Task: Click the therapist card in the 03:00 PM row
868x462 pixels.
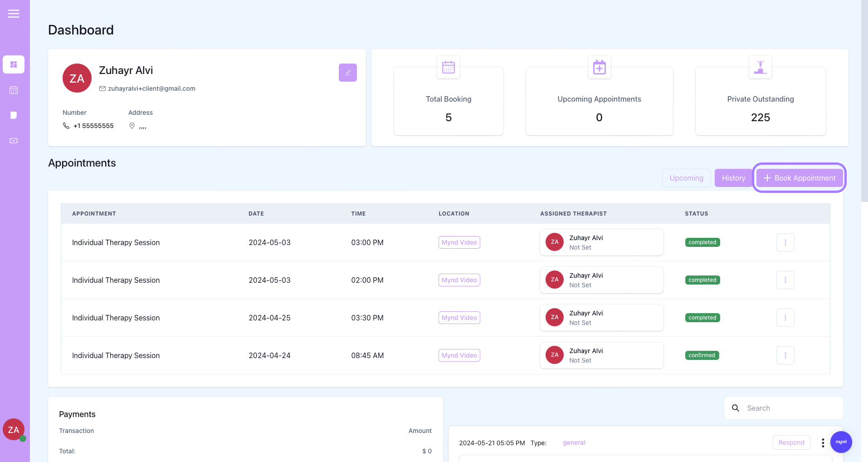Action: pos(602,242)
